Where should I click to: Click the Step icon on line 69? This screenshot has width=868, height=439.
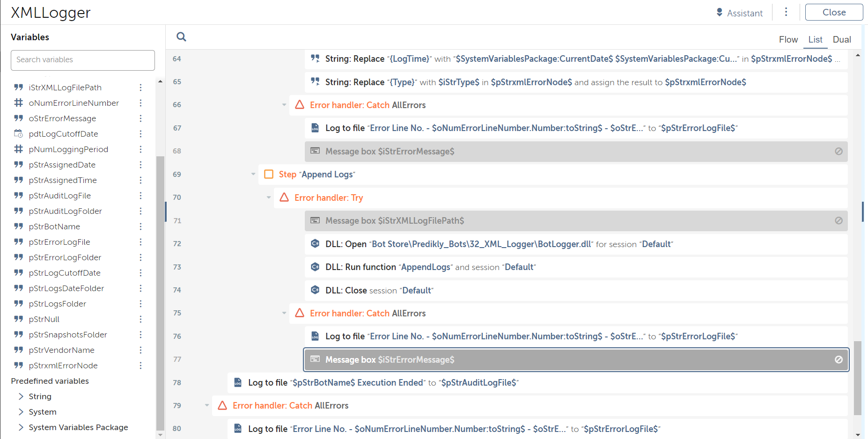pyautogui.click(x=269, y=174)
